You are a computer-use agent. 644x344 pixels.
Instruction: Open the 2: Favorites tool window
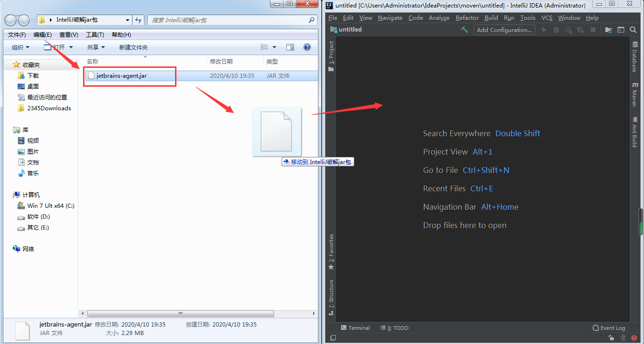(x=331, y=252)
